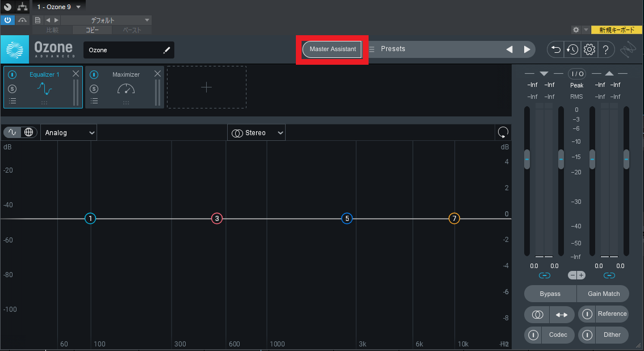Viewport: 644px width, 351px height.
Task: Open Equalizer 1 module presets list
Action: tap(12, 101)
